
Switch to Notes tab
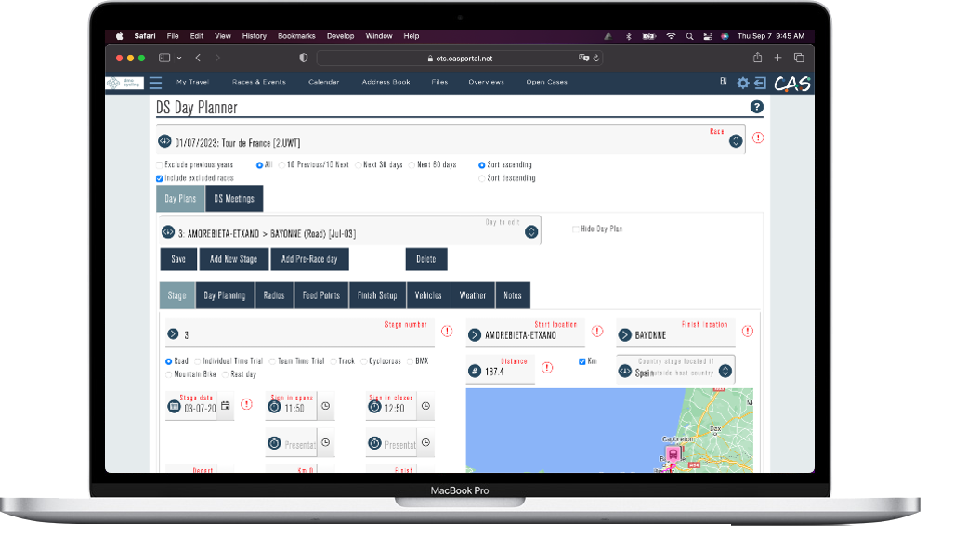pos(513,295)
